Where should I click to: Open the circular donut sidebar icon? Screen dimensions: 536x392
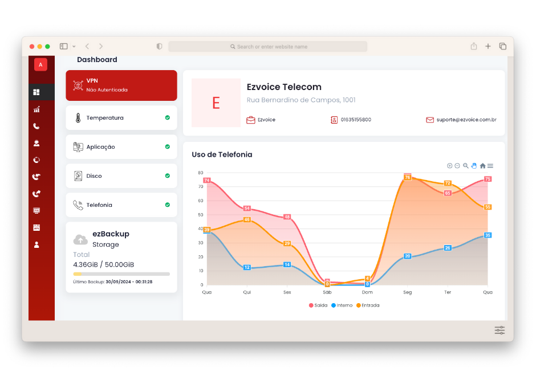pos(36,160)
